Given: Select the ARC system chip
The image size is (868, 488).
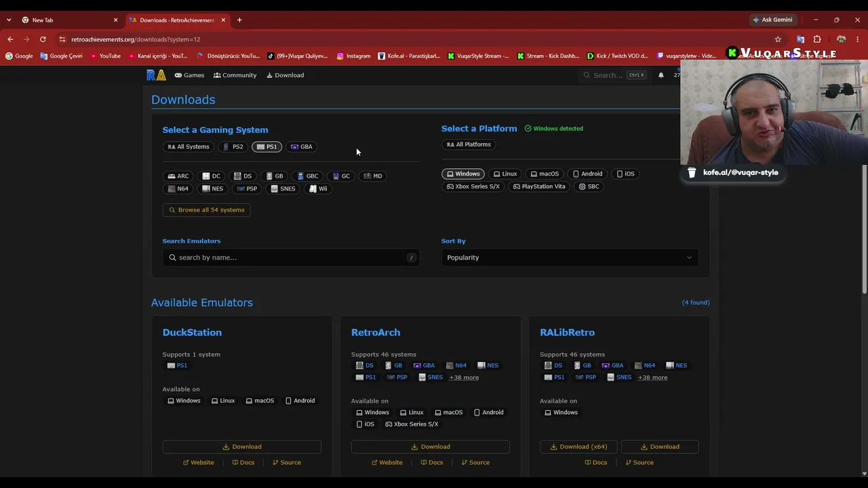Looking at the screenshot, I should click(178, 176).
